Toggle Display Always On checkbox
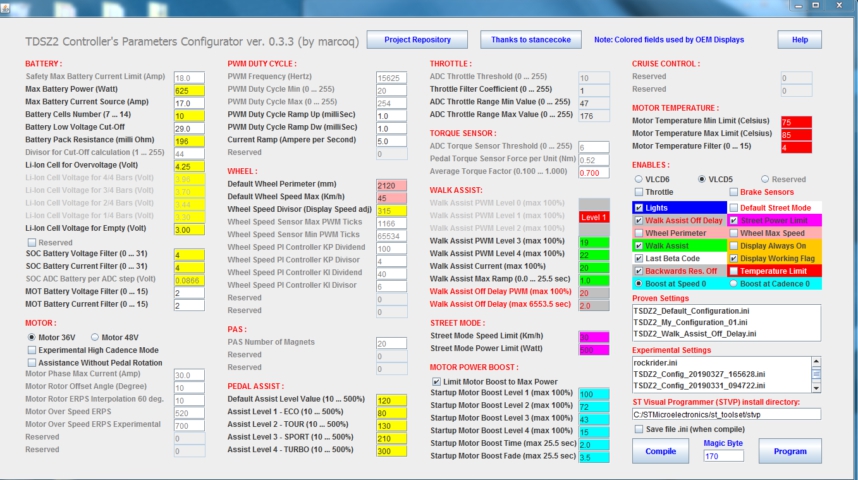 tap(734, 246)
